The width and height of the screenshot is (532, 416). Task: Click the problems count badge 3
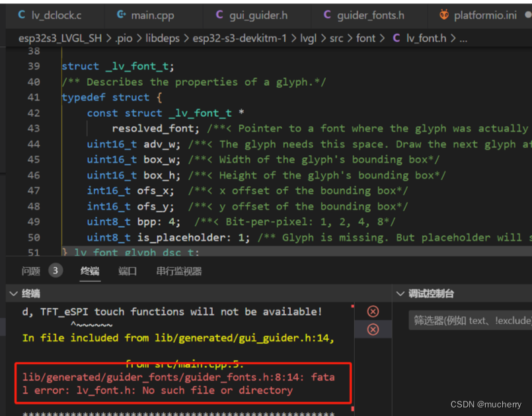[x=56, y=271]
